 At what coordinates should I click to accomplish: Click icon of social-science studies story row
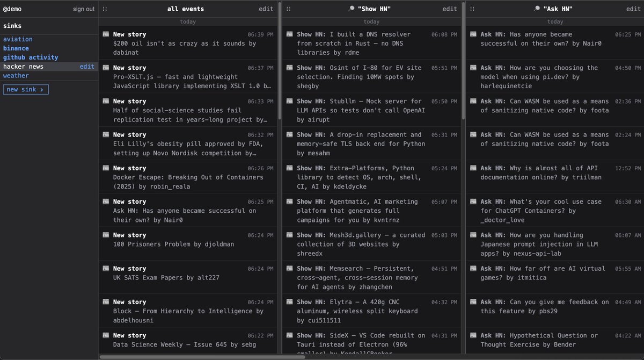click(x=106, y=101)
